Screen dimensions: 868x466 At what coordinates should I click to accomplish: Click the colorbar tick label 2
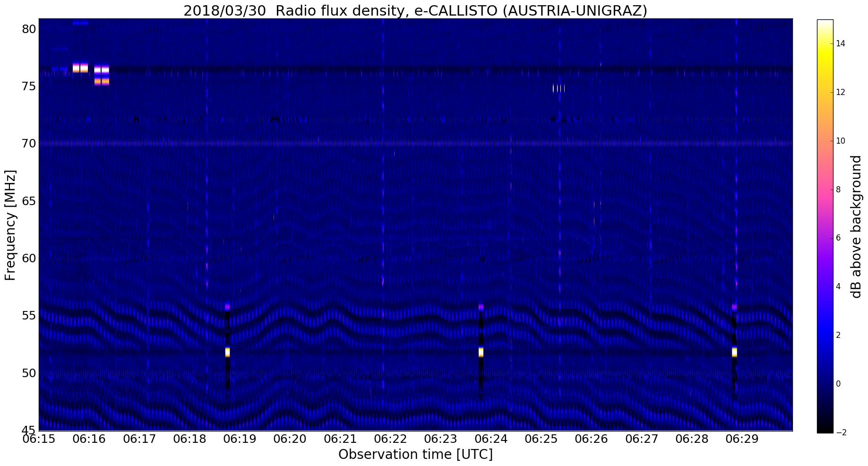tap(838, 335)
